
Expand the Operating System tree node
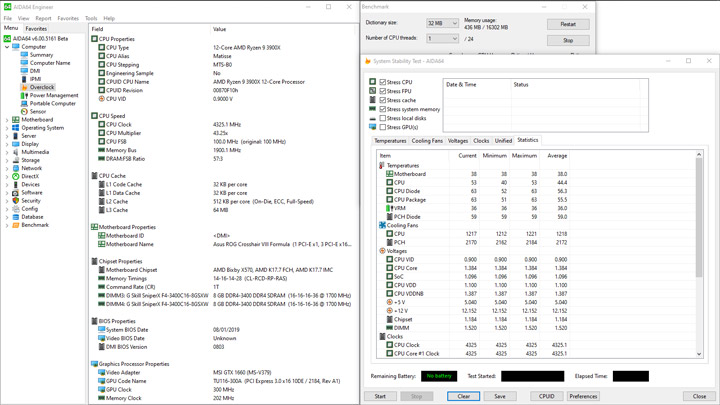pyautogui.click(x=7, y=128)
